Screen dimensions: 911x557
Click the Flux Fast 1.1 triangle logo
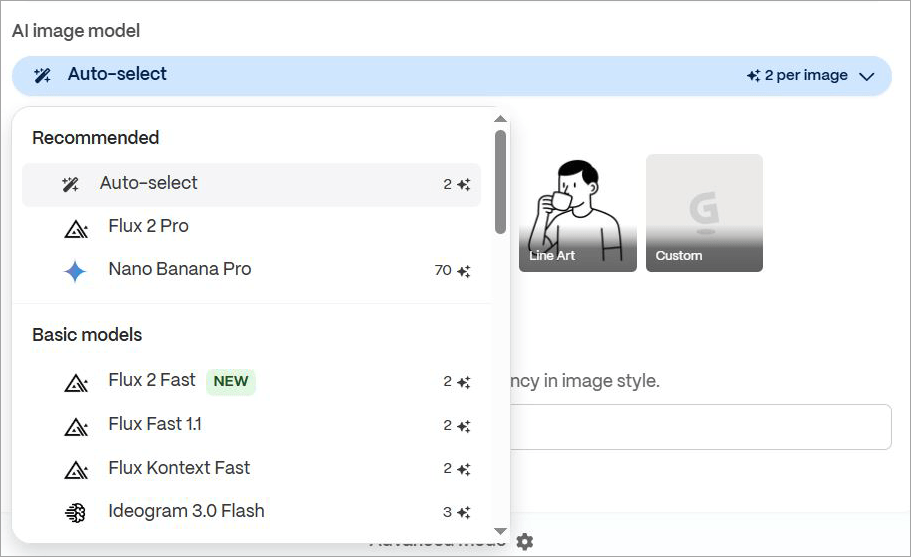tap(76, 427)
